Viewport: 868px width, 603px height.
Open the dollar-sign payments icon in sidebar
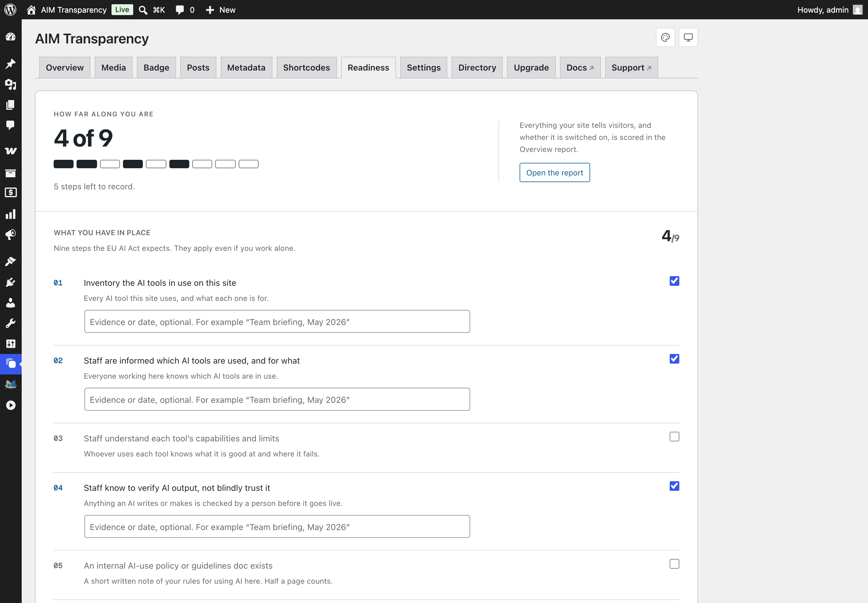pyautogui.click(x=11, y=193)
